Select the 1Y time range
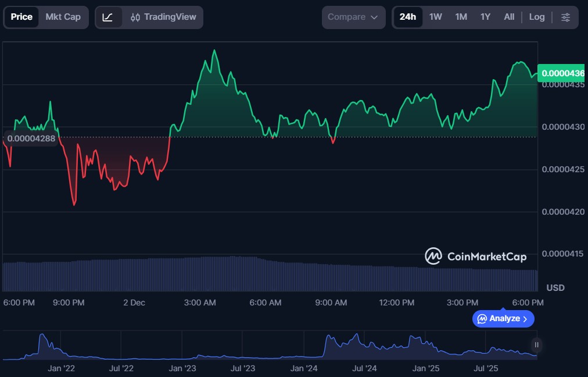Image resolution: width=588 pixels, height=377 pixels. pos(485,17)
